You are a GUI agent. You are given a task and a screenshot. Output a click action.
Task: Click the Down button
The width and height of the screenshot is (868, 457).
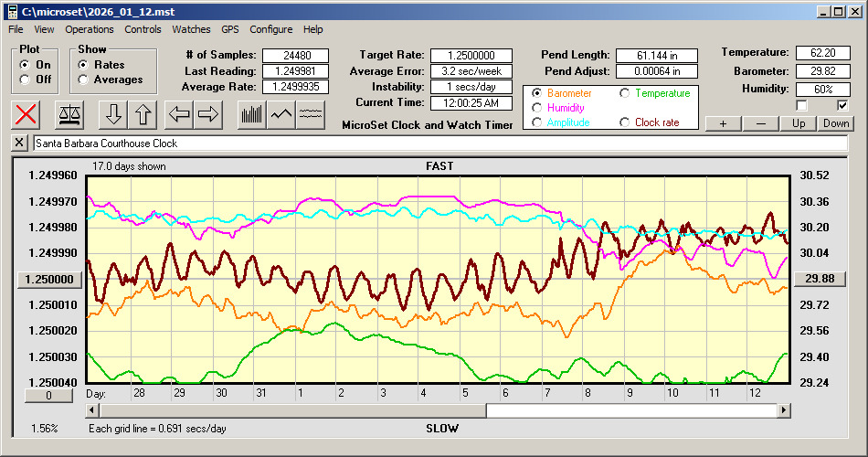click(835, 123)
